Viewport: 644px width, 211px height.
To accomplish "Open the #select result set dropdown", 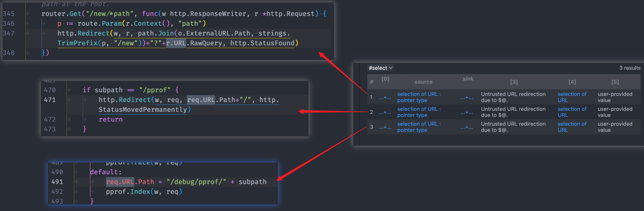I will (381, 68).
